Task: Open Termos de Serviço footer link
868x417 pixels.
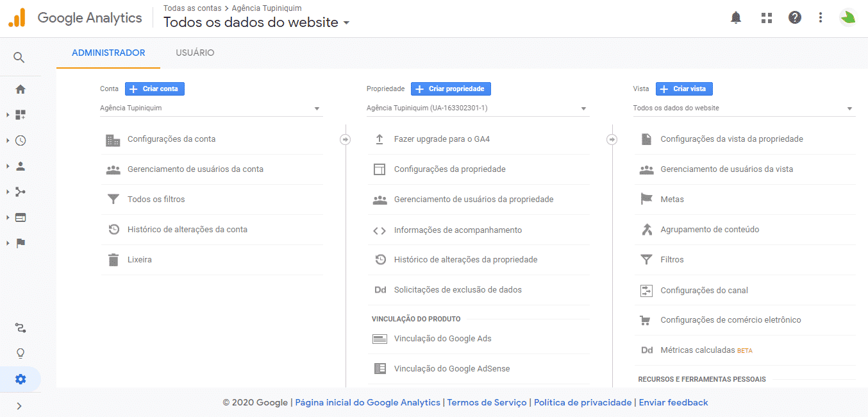Action: click(x=487, y=403)
